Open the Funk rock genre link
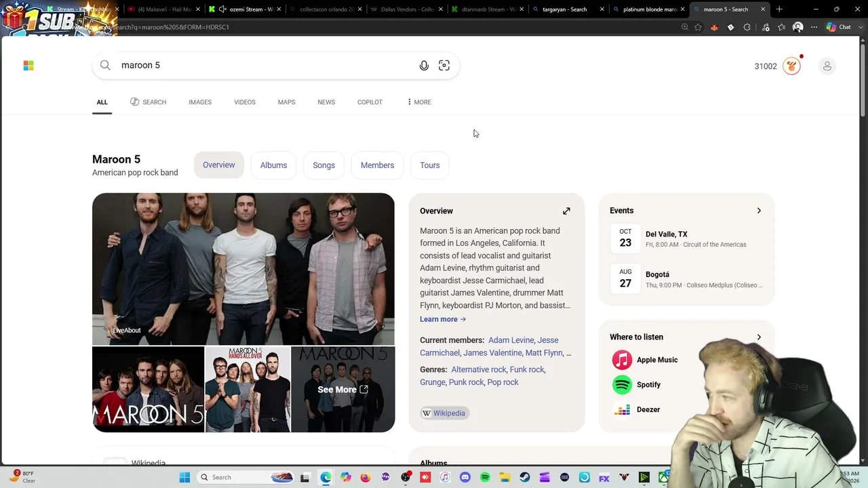 point(527,369)
